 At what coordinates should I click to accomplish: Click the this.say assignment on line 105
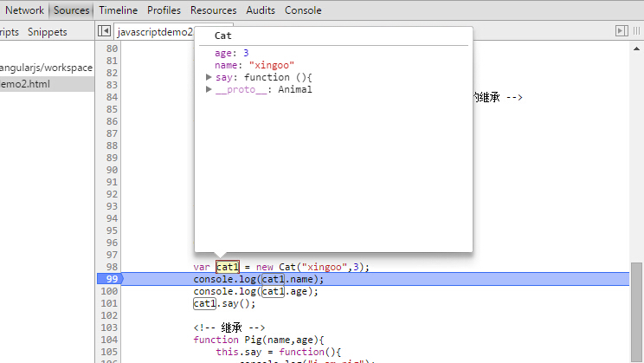coord(279,352)
